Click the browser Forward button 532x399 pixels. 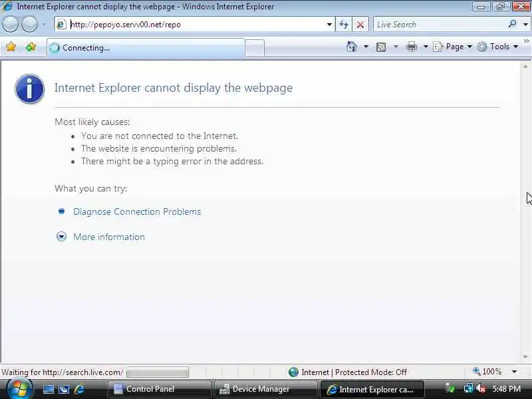pos(30,24)
